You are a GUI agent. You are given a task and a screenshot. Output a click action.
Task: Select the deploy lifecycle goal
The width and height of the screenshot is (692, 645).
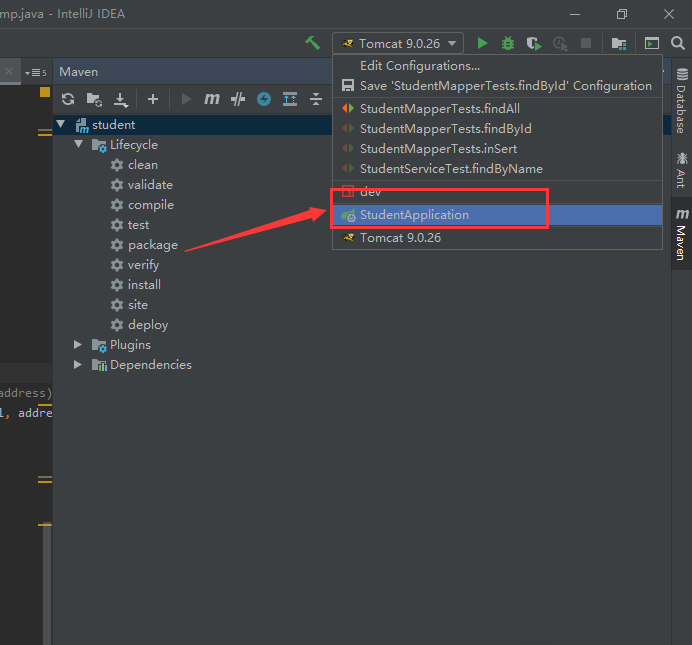pyautogui.click(x=148, y=325)
